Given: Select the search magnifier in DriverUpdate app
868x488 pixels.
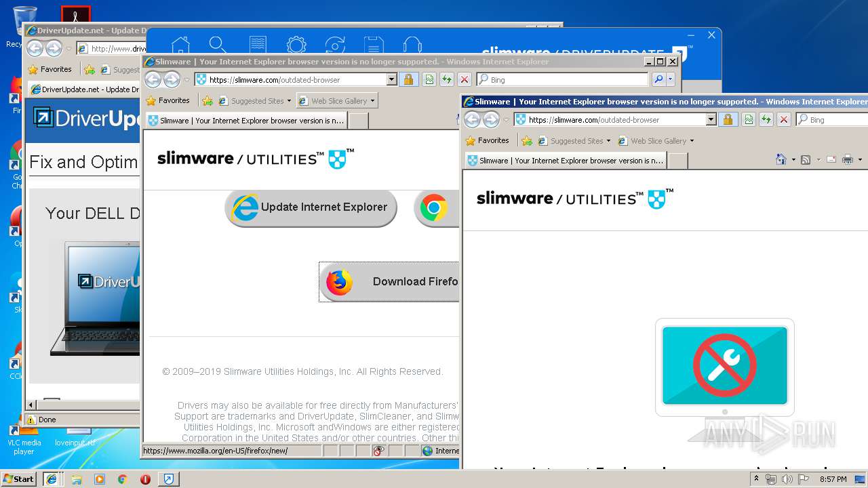Looking at the screenshot, I should click(x=218, y=45).
